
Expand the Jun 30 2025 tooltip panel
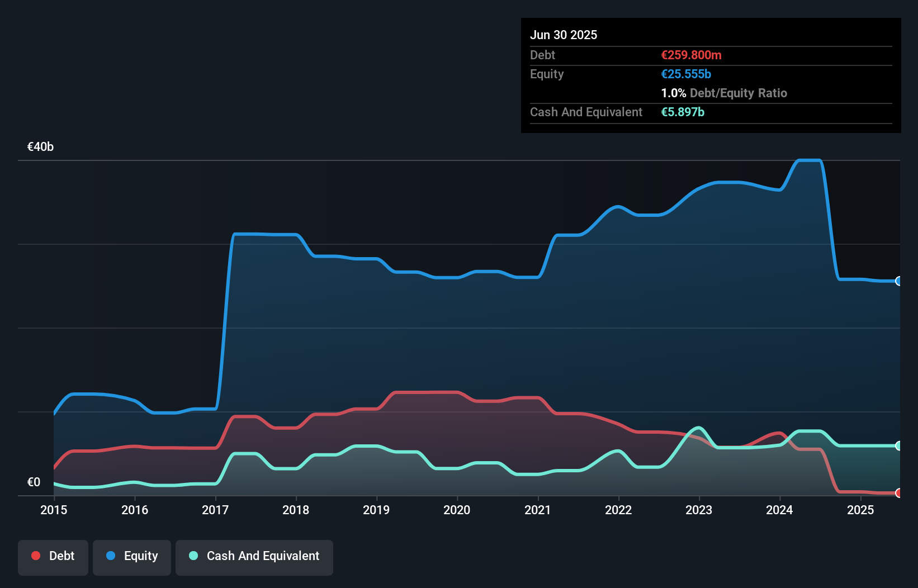pyautogui.click(x=564, y=35)
